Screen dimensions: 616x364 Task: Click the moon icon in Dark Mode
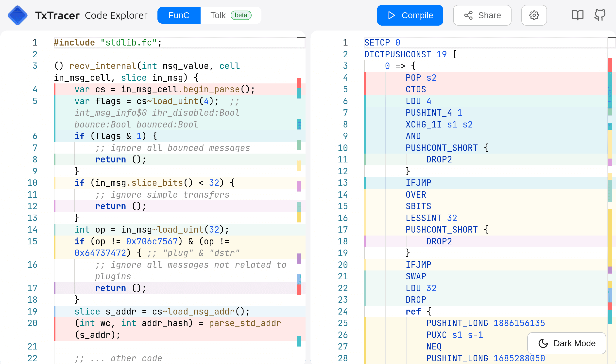tap(543, 343)
